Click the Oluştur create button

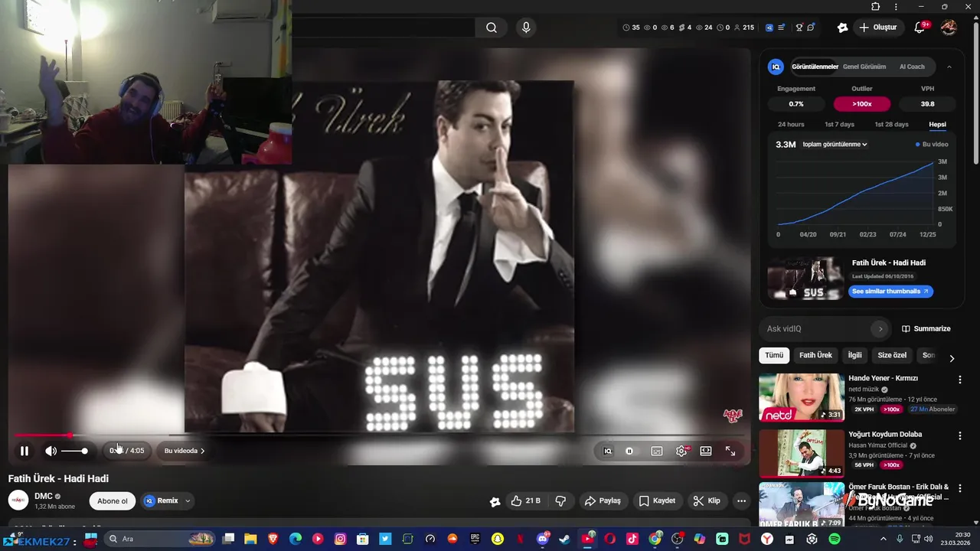click(878, 28)
